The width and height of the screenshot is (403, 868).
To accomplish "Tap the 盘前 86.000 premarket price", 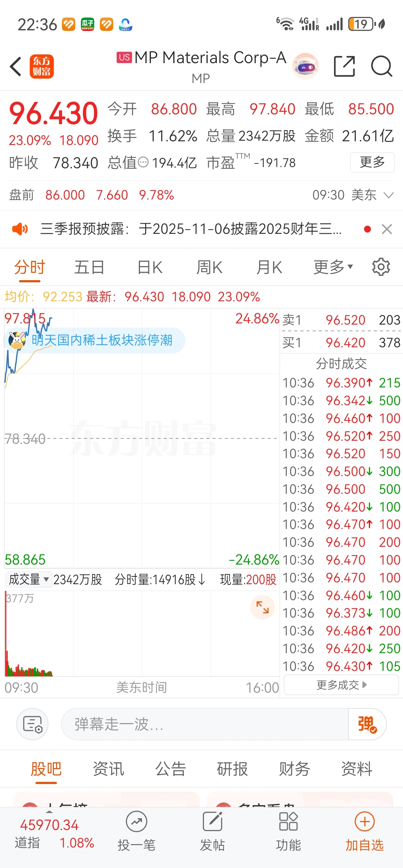I will click(65, 195).
